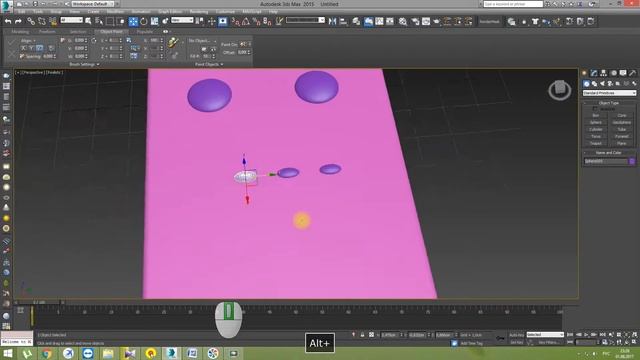This screenshot has width=640, height=360.
Task: Activate the Select and Rotate tool
Action: click(144, 22)
